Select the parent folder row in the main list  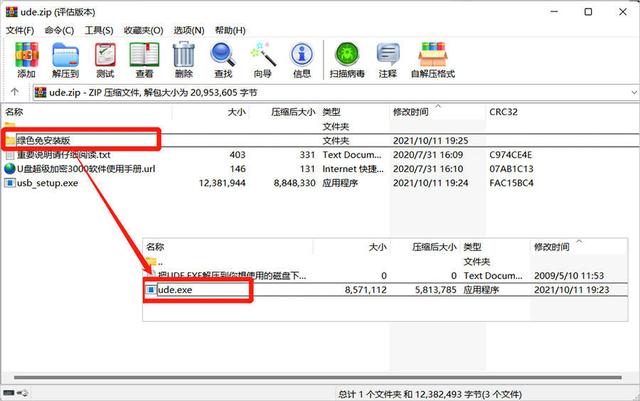(x=320, y=126)
